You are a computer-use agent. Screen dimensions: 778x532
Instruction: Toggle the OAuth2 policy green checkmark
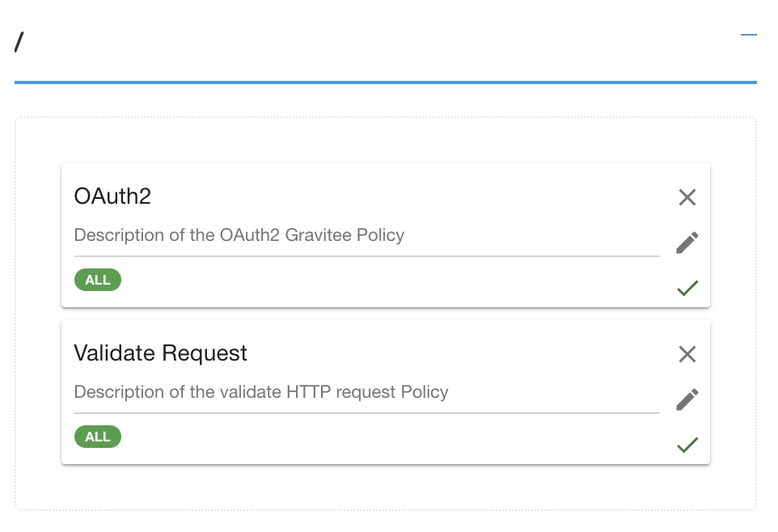[x=687, y=287]
